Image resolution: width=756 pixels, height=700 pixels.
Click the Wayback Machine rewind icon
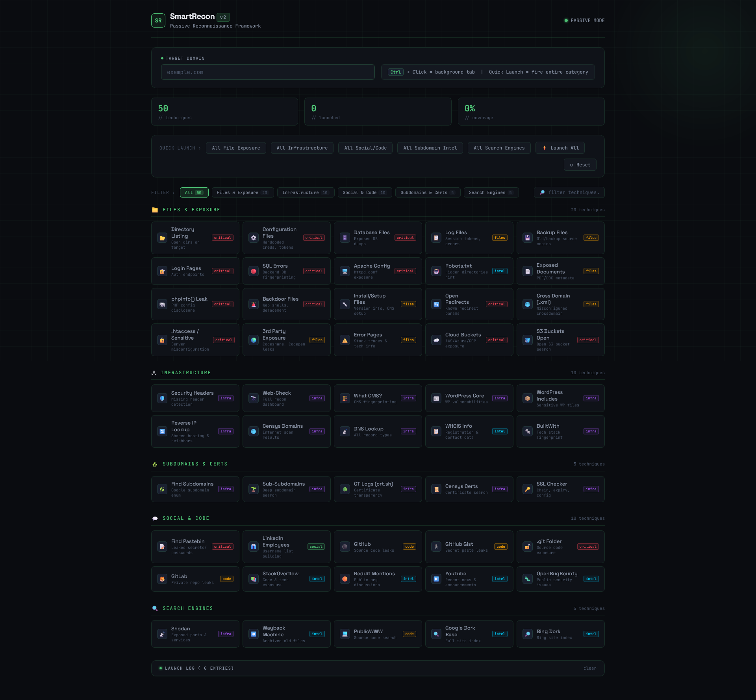254,634
